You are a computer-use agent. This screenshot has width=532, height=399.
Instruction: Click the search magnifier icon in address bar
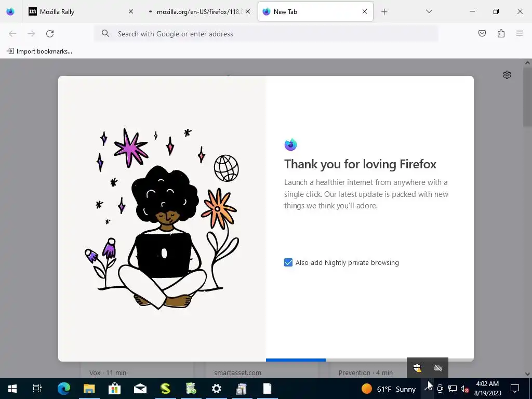[105, 34]
